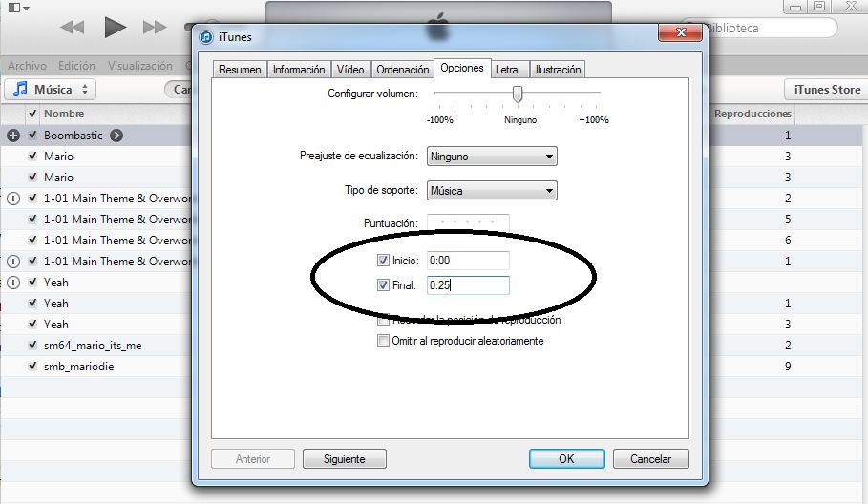Screen dimensions: 868x504
Task: Click the iTunes logo in dialog title bar
Action: 206,37
